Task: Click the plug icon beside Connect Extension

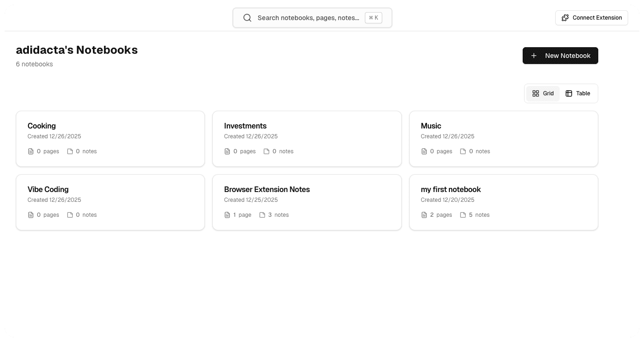Action: tap(565, 17)
